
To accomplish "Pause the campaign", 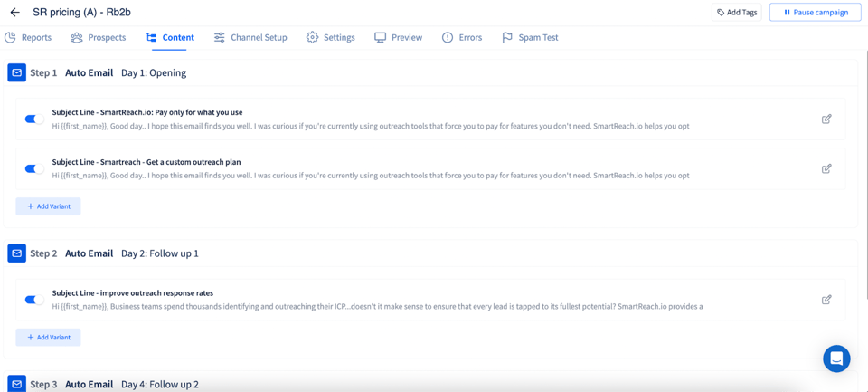I will (816, 12).
